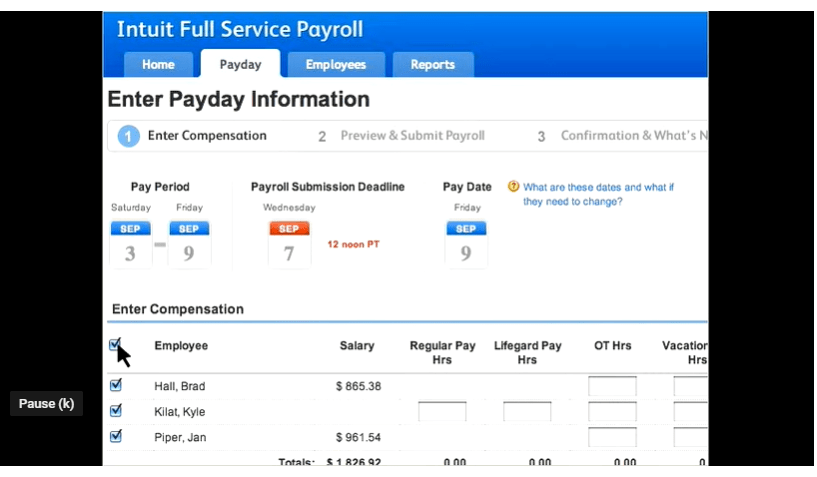This screenshot has width=817, height=477.
Task: Click the 'Payroll Submission Deadline' label
Action: pyautogui.click(x=328, y=187)
